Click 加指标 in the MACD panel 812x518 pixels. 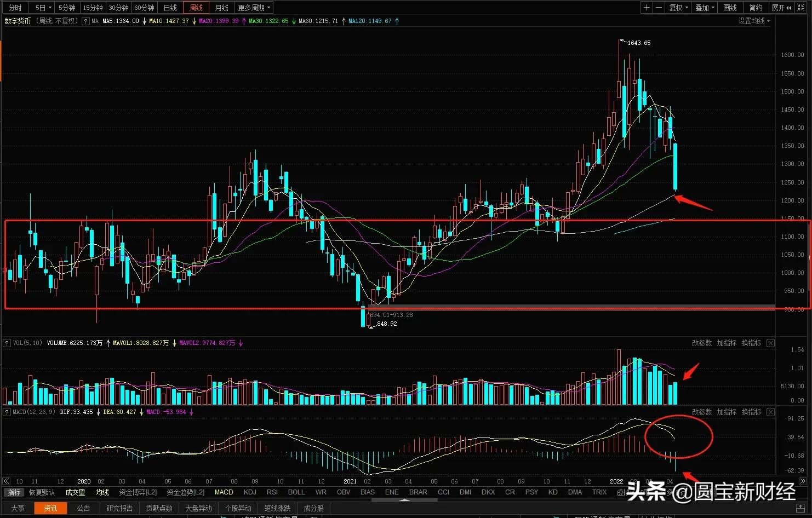[x=727, y=412]
